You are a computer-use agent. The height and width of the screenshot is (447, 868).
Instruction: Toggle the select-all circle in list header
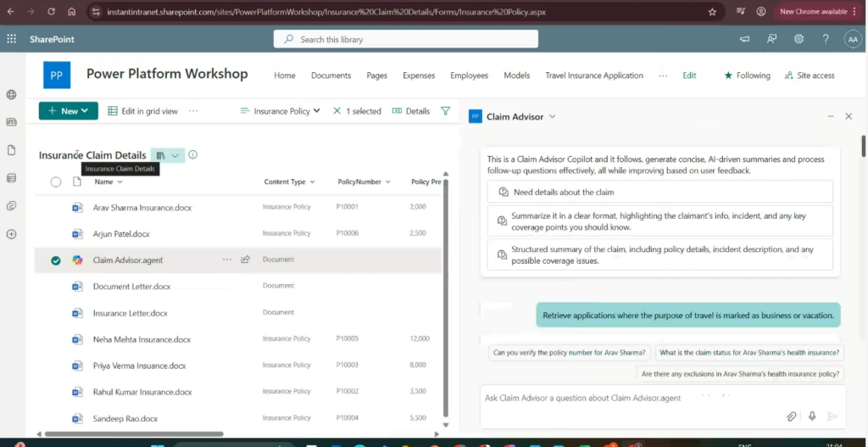click(56, 182)
